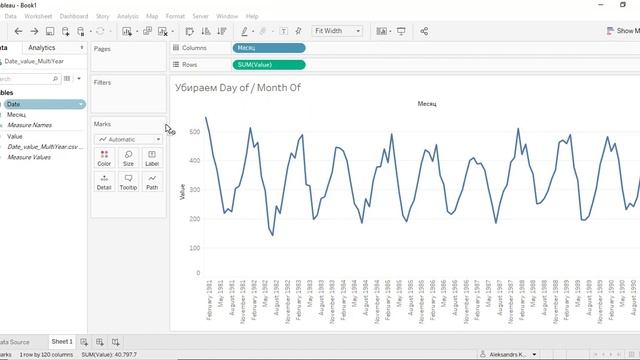Open the Analysis menu
Screen dimensions: 640x360
[x=128, y=16]
